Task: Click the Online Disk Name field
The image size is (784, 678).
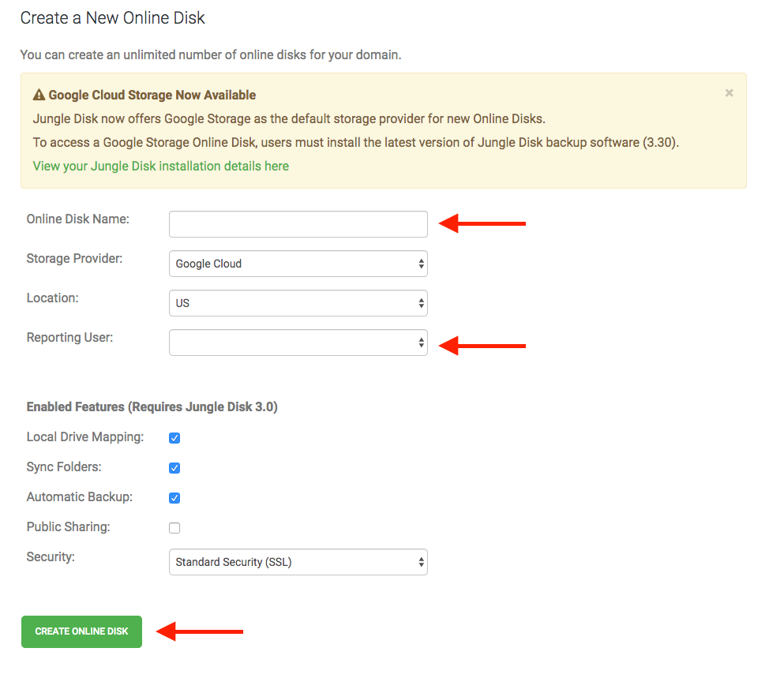Action: coord(298,224)
